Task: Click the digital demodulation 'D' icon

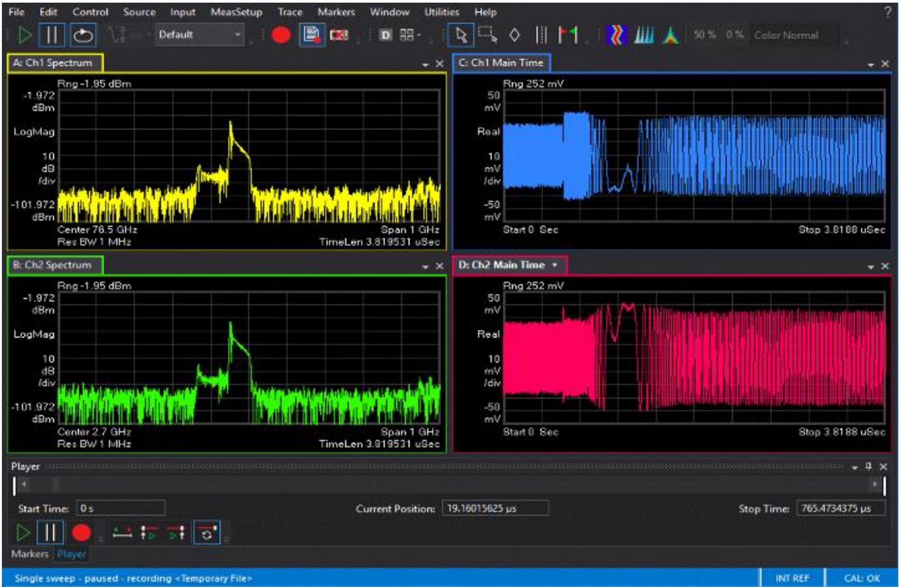Action: coord(385,35)
